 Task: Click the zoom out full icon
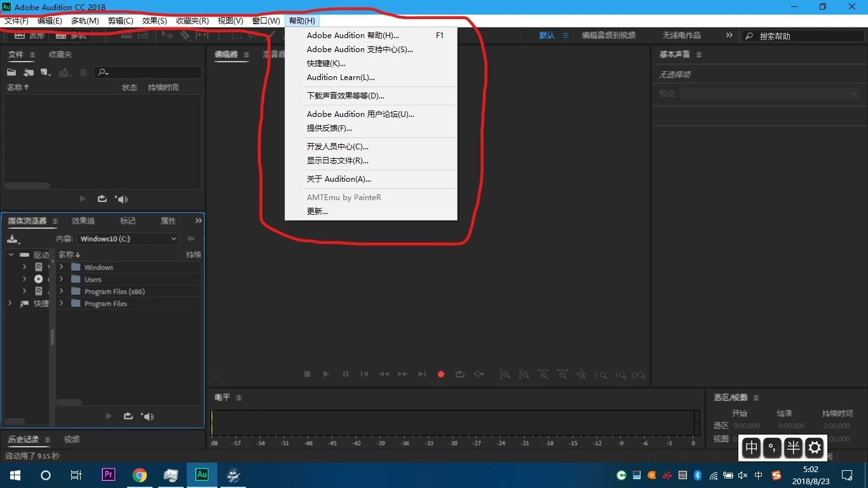click(581, 375)
